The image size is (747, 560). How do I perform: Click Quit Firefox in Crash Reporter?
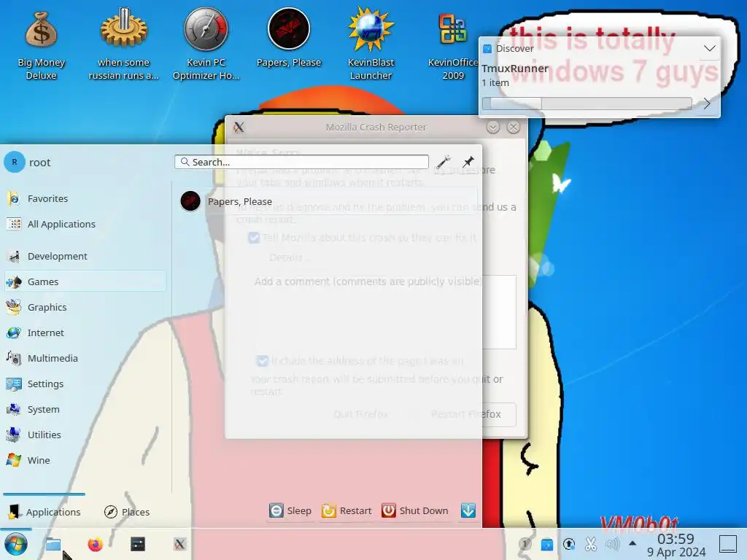(361, 414)
